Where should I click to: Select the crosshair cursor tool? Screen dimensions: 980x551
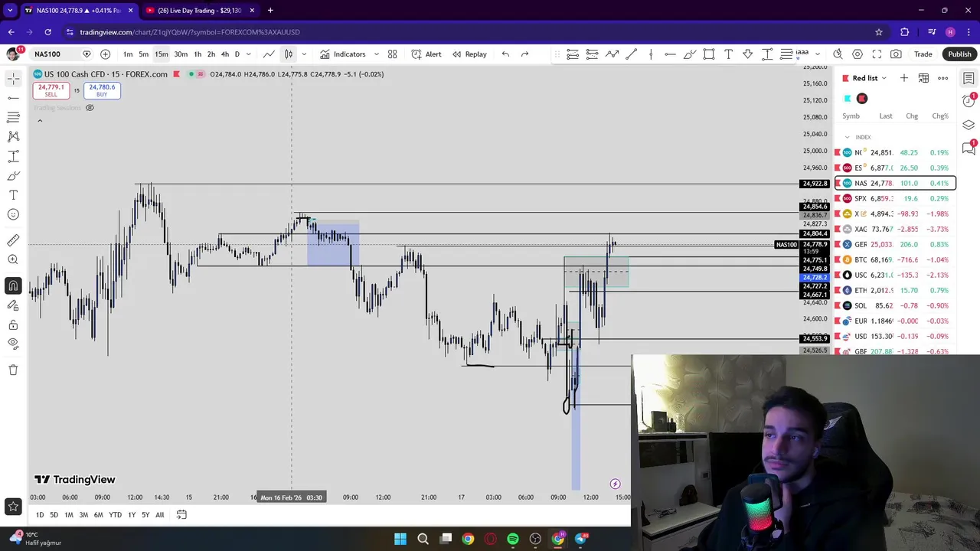(13, 79)
